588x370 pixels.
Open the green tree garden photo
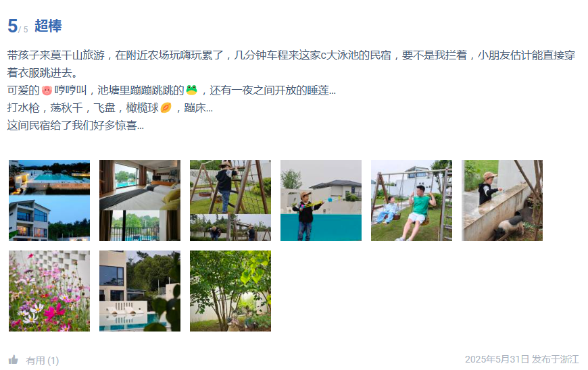(x=230, y=291)
